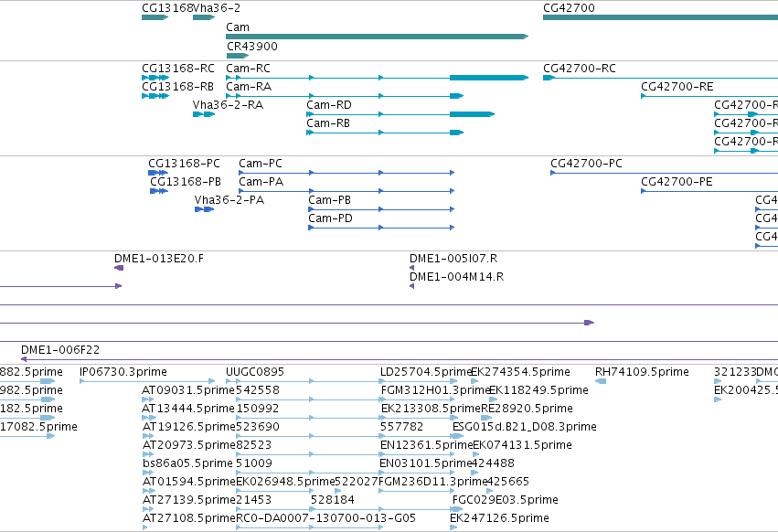This screenshot has height=532, width=778.
Task: Select the Cam-PB protein label
Action: click(329, 200)
